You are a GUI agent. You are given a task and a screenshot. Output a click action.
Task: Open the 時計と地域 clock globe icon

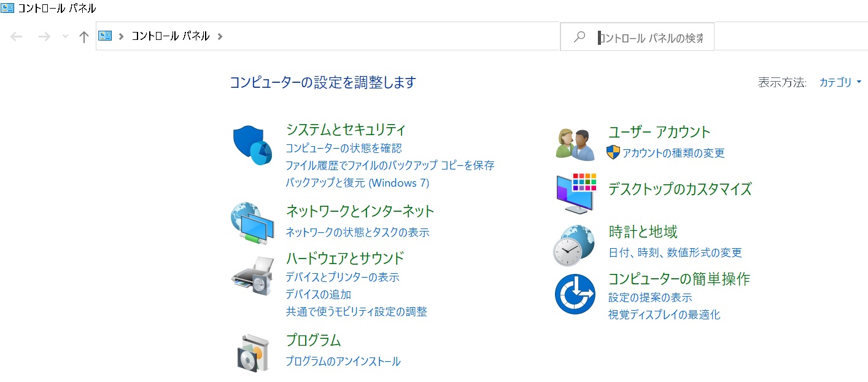pyautogui.click(x=575, y=245)
